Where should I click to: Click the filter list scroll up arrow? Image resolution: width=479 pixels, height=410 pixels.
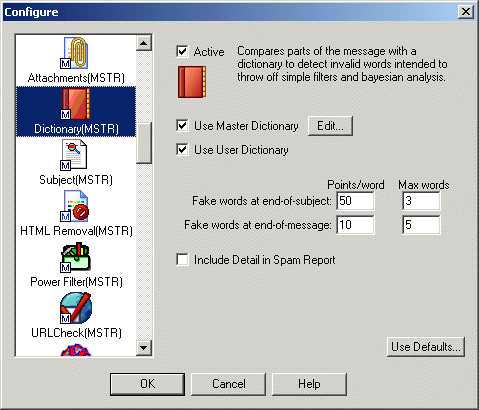click(144, 43)
